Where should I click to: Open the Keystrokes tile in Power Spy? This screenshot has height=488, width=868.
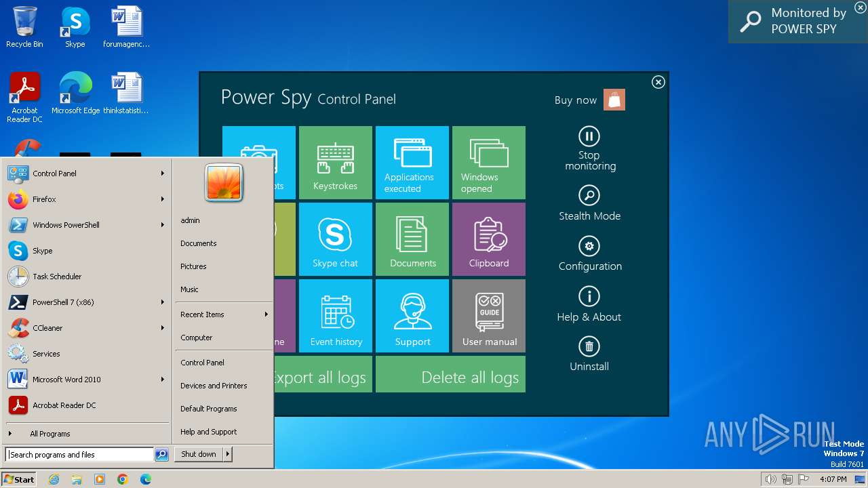(336, 163)
